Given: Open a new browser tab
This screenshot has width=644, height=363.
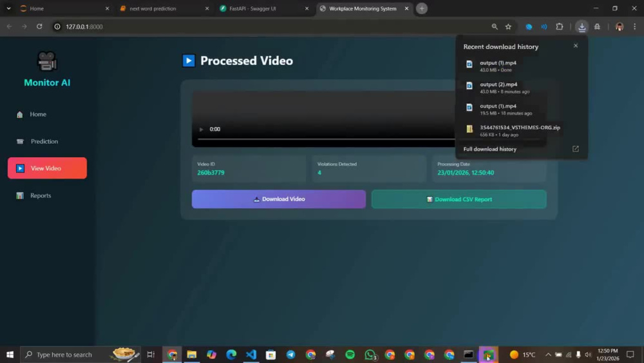Looking at the screenshot, I should pos(421,8).
